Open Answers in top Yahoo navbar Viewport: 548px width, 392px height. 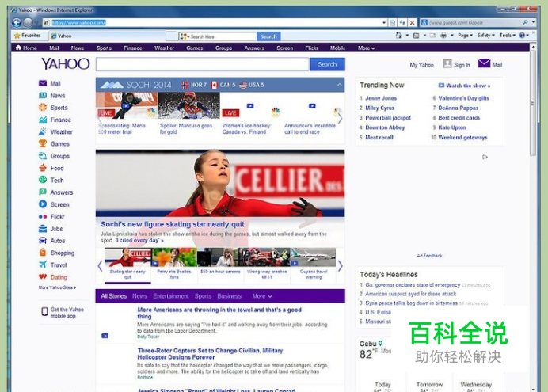click(x=254, y=48)
